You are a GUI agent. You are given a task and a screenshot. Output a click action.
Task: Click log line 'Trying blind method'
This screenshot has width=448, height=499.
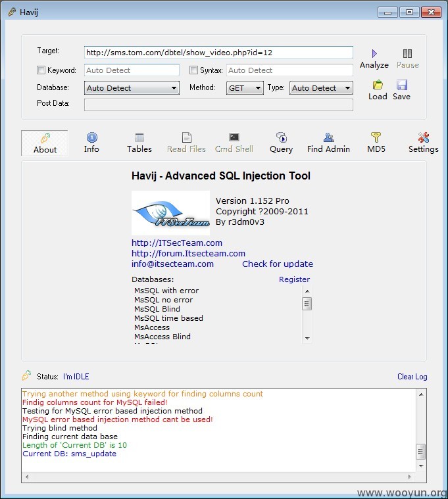pyautogui.click(x=60, y=428)
